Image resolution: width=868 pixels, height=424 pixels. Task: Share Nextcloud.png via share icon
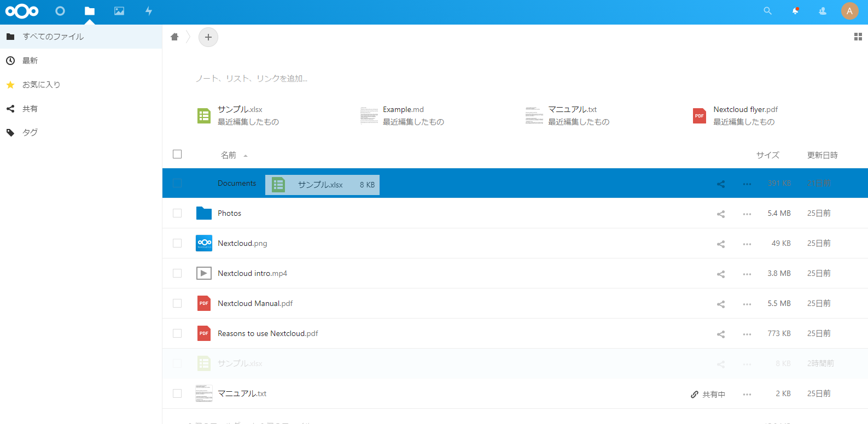(x=721, y=244)
